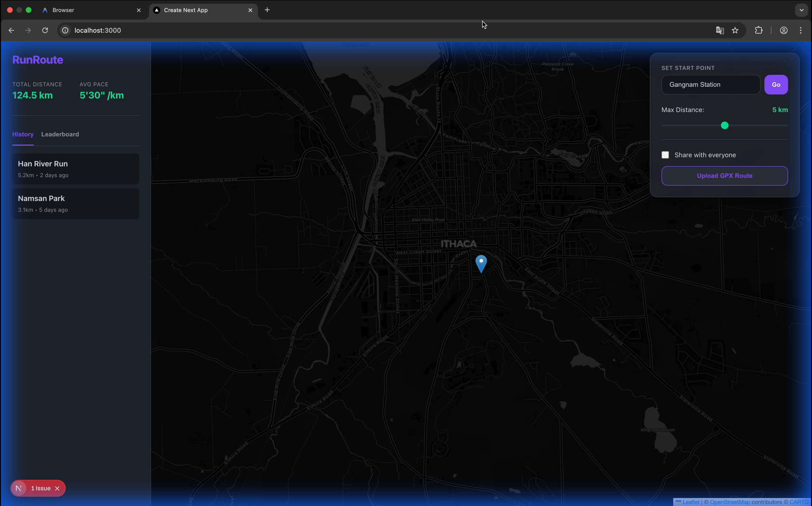812x506 pixels.
Task: Open the extensions puzzle icon
Action: [x=758, y=30]
